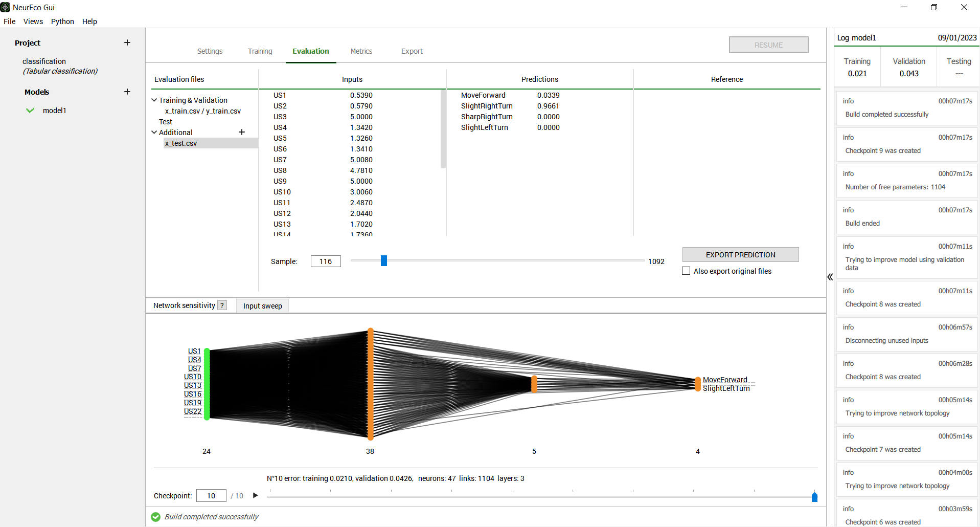Viewport: 980px width, 527px height.
Task: Click 'Build ended' log entry
Action: click(x=907, y=217)
